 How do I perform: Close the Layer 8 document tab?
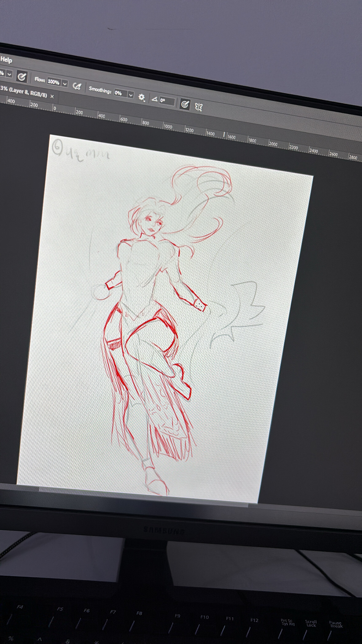(x=52, y=96)
